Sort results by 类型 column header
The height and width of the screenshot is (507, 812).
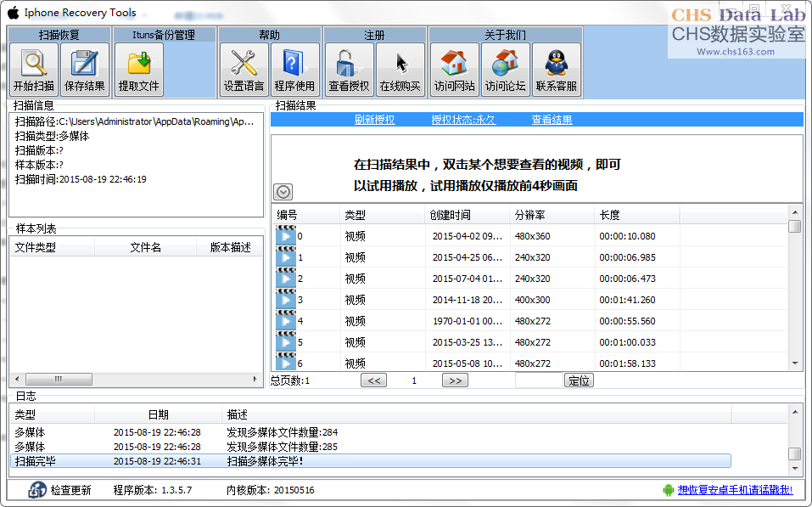tap(382, 215)
